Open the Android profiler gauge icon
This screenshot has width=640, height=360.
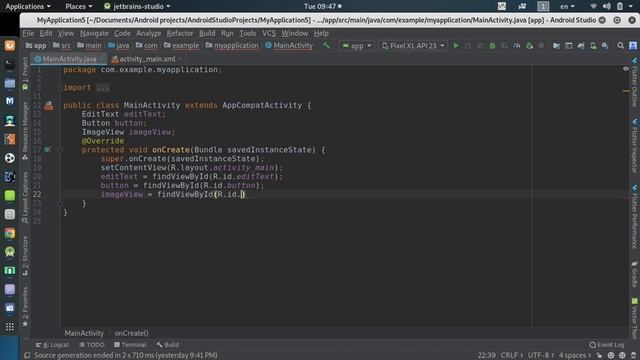coord(517,46)
